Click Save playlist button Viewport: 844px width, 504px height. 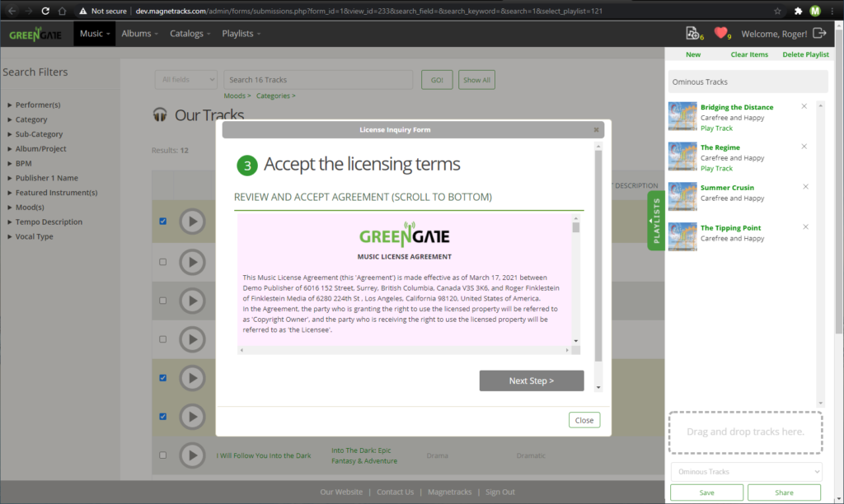coord(706,492)
